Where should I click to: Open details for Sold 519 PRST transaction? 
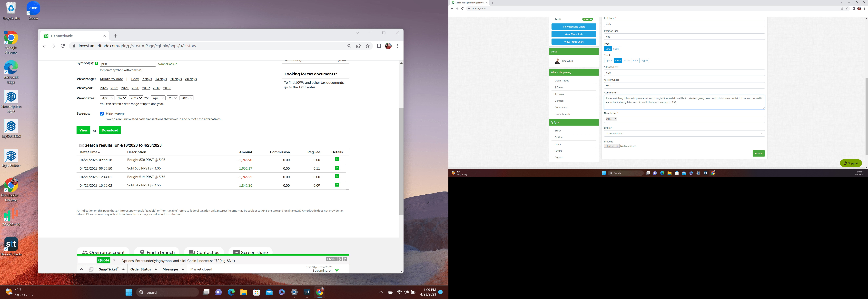pyautogui.click(x=337, y=185)
